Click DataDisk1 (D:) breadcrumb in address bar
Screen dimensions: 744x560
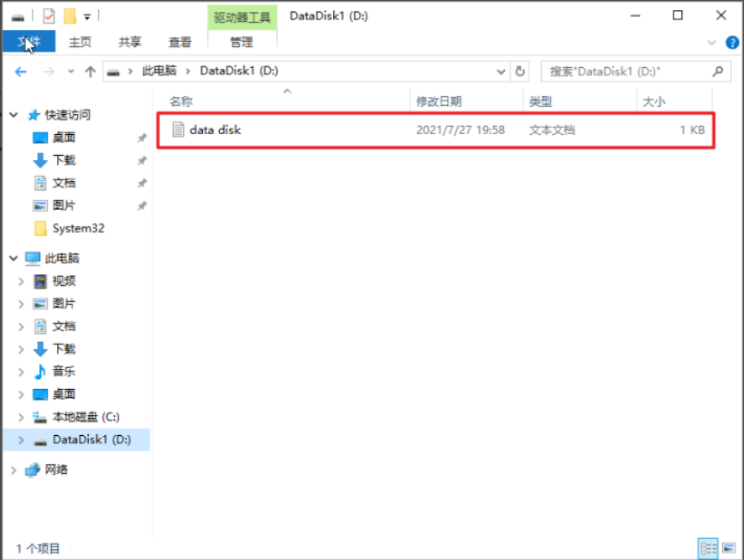point(239,71)
